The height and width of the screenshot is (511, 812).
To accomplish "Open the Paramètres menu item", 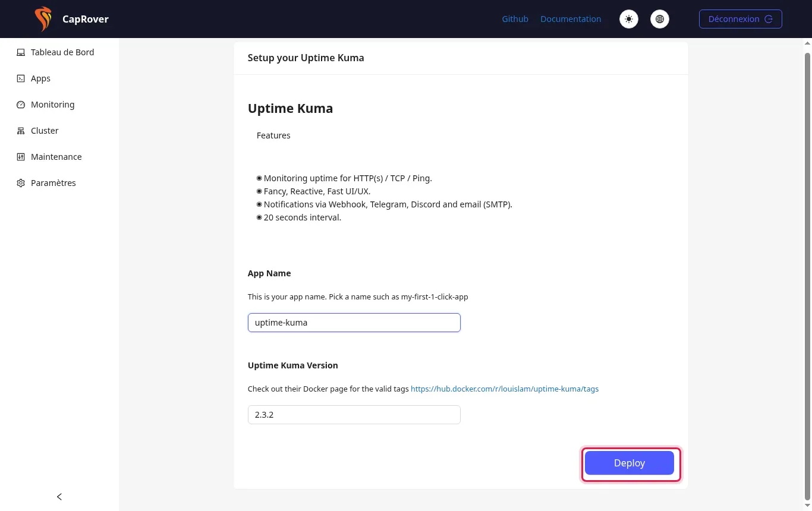I will click(x=59, y=183).
